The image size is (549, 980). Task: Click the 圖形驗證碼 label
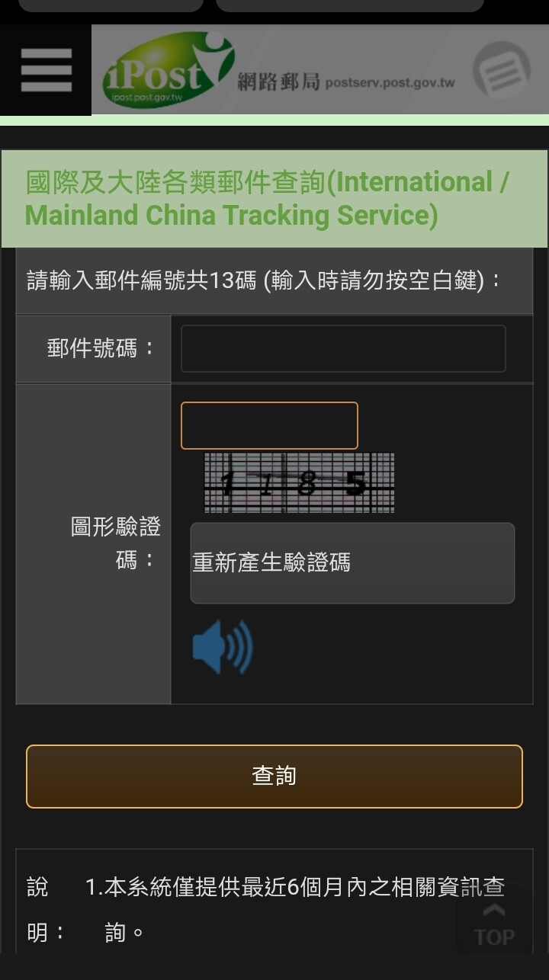[x=116, y=543]
